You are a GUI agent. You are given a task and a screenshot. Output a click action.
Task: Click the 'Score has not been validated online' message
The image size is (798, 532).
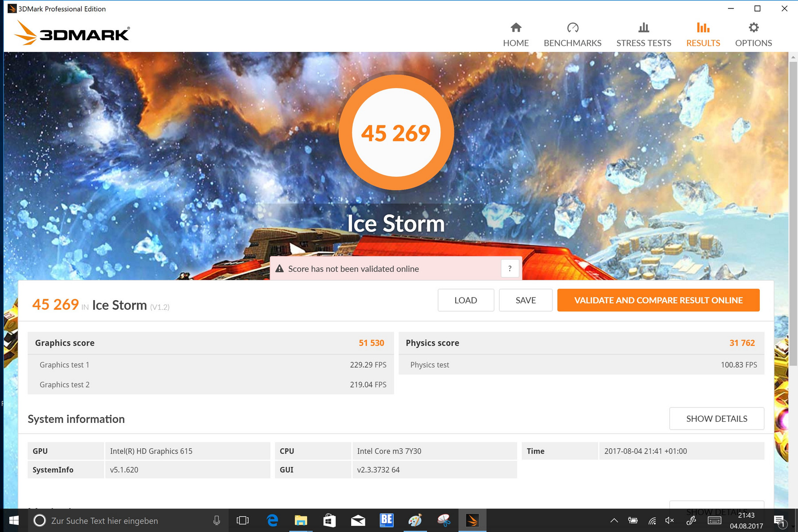pos(353,269)
